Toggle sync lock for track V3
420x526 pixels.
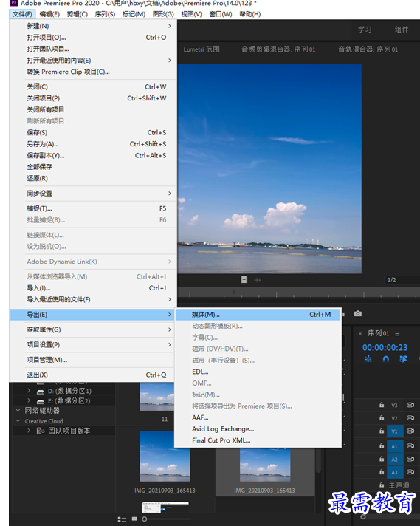(410, 405)
